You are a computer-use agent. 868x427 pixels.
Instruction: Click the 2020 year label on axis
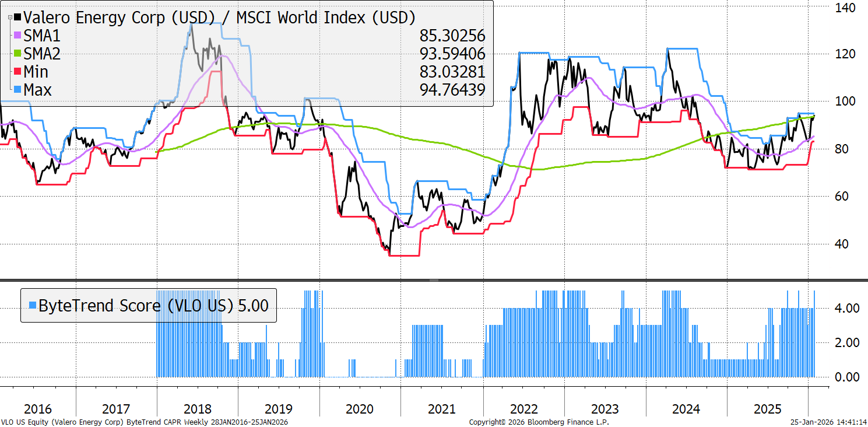click(360, 409)
